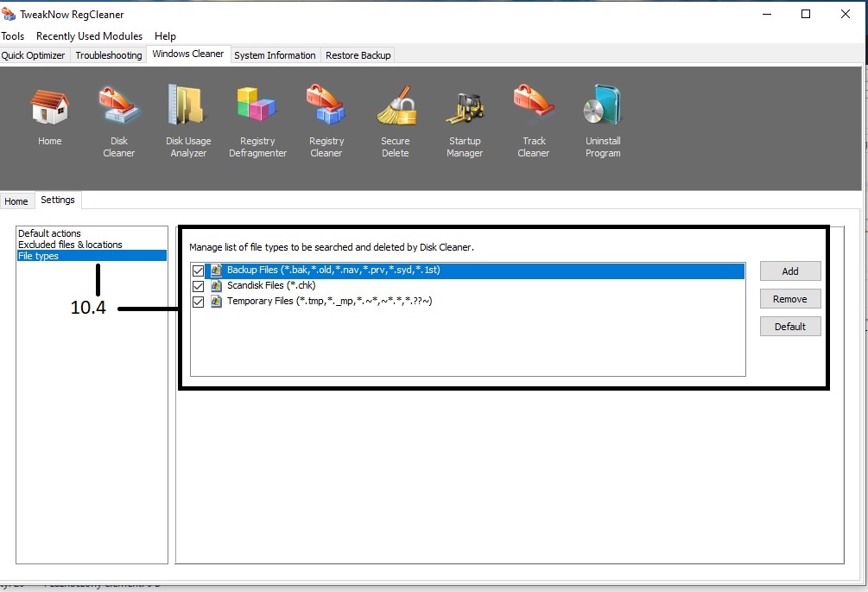Select the Backup Files list row text
Screen dimensions: 868x592
333,271
